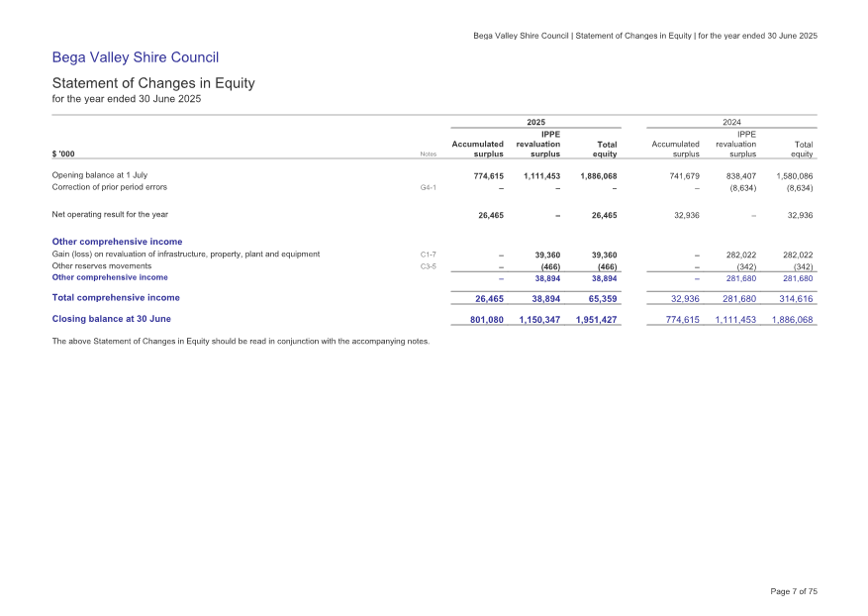Viewport: 868px width, 616px height.
Task: Click the Closing balance at 30 June label
Action: [x=111, y=319]
